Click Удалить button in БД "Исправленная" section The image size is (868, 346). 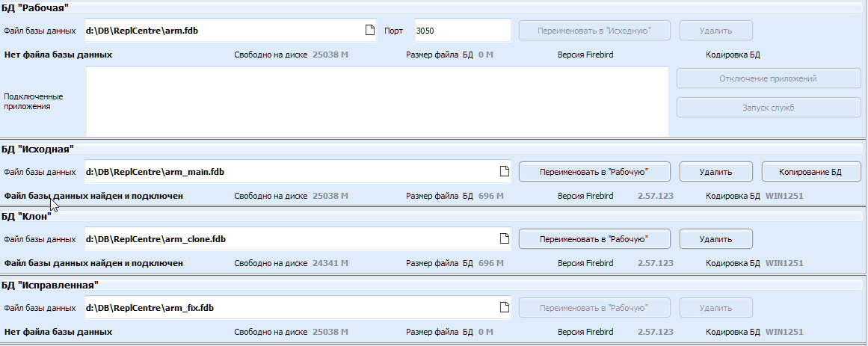click(715, 307)
